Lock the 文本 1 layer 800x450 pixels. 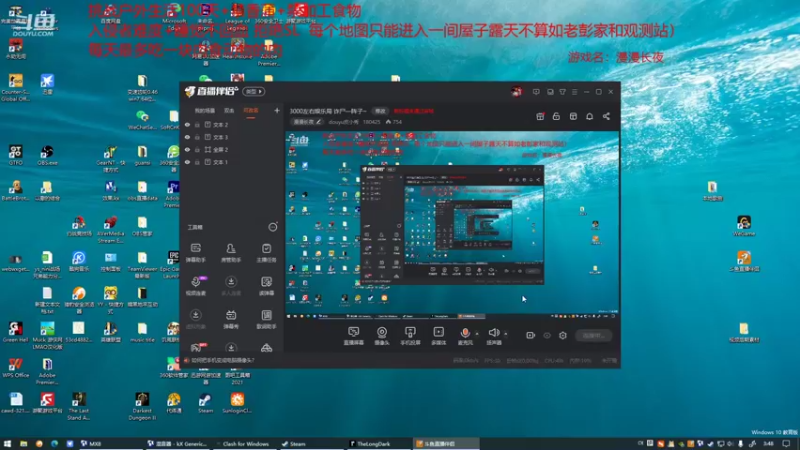tap(197, 162)
